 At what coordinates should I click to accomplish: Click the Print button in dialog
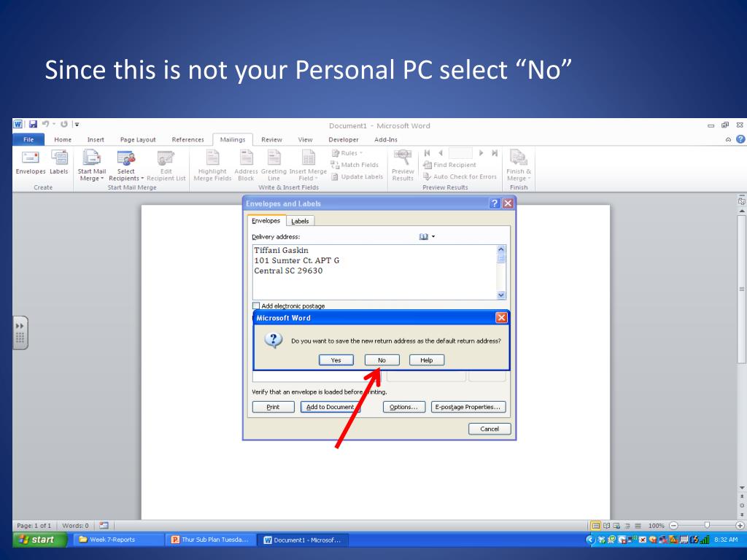click(273, 407)
